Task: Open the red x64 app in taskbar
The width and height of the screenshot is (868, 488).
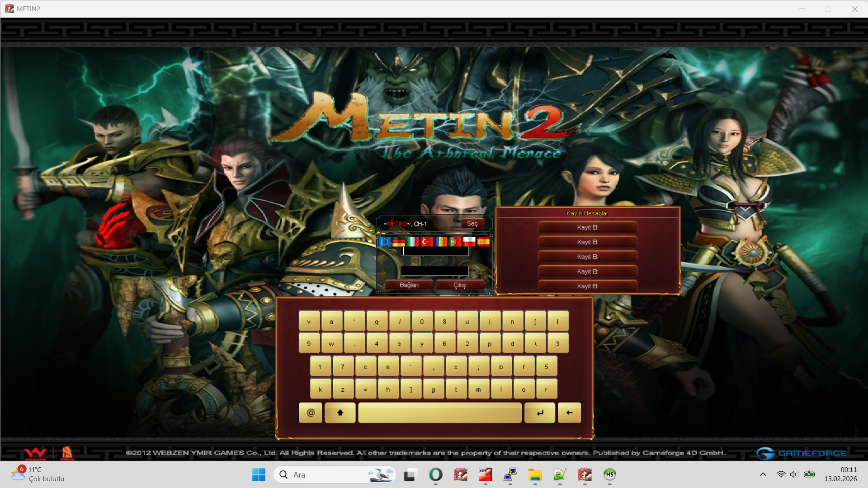Action: coord(485,474)
